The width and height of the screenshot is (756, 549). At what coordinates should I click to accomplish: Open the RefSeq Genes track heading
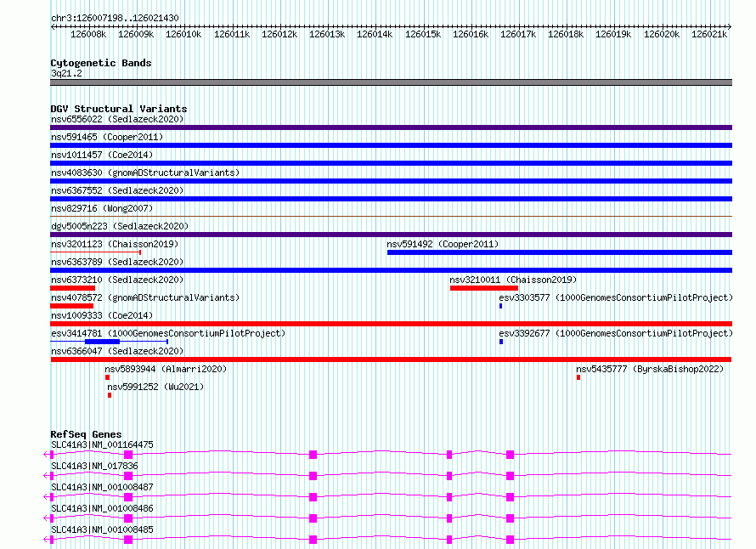(x=86, y=434)
